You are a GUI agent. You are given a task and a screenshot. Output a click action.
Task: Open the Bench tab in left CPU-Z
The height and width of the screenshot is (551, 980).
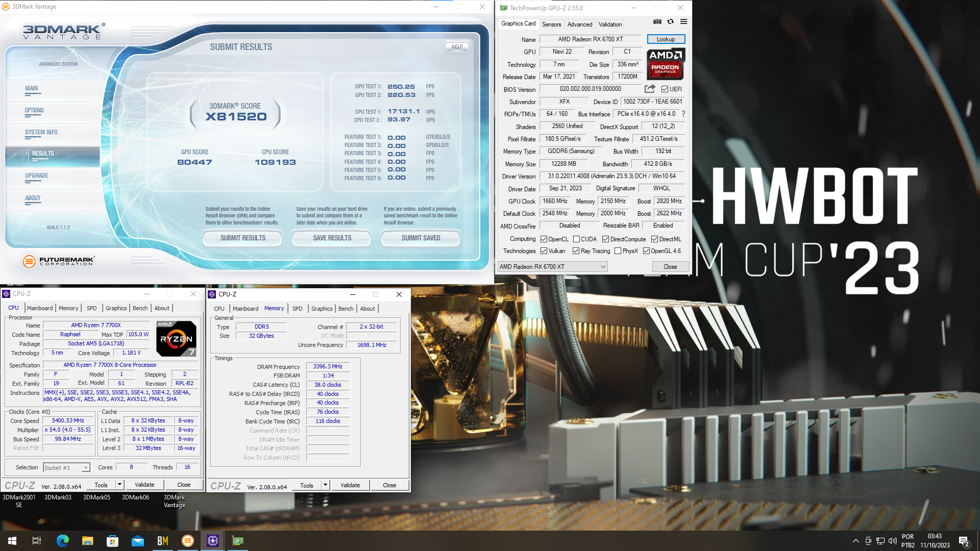point(140,308)
